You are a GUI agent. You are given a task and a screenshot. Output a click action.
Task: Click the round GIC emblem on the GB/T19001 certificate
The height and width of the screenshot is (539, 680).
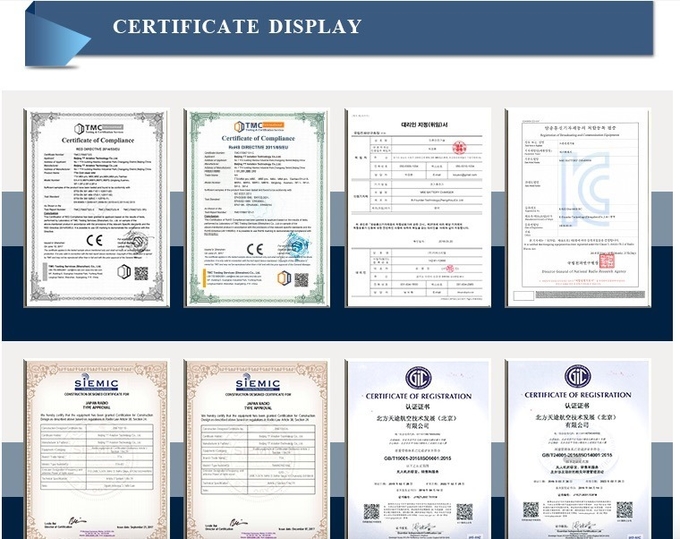[417, 379]
